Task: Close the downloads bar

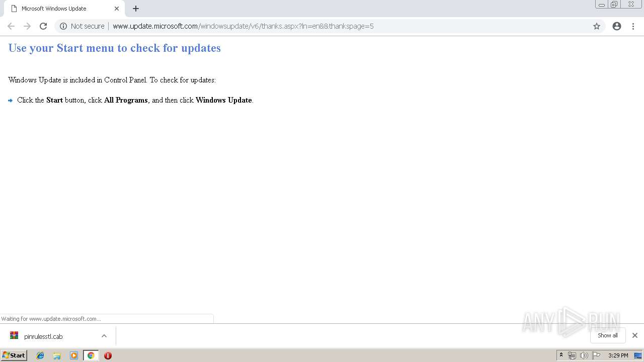Action: pyautogui.click(x=635, y=335)
